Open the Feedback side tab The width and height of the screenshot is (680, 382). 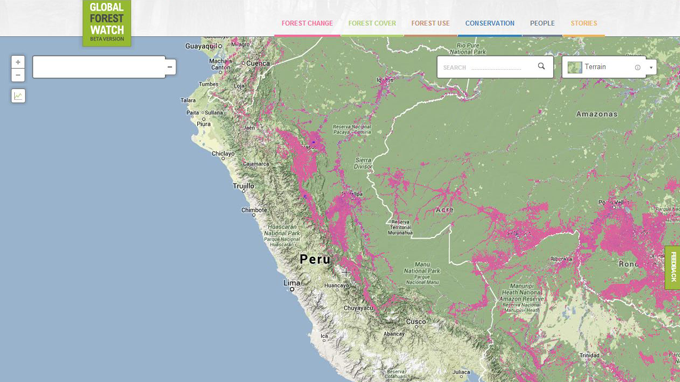(x=673, y=268)
